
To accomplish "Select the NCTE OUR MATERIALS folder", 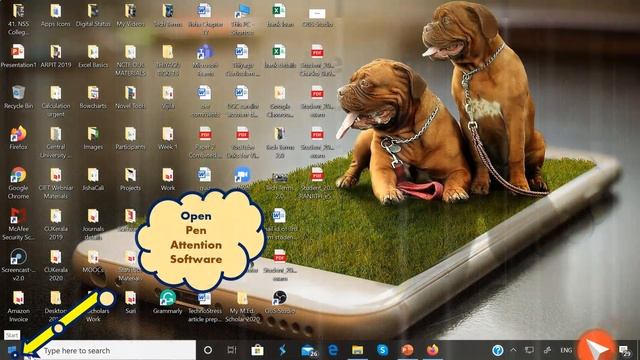I will tap(130, 60).
